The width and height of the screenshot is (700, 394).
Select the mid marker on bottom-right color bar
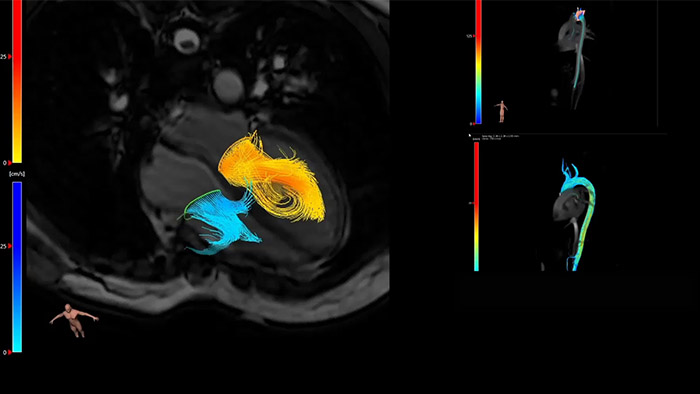point(471,203)
